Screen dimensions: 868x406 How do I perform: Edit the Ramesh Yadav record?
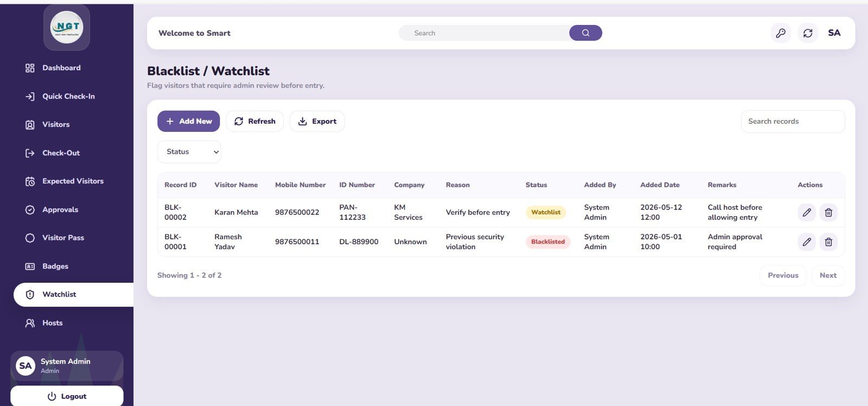click(x=807, y=242)
